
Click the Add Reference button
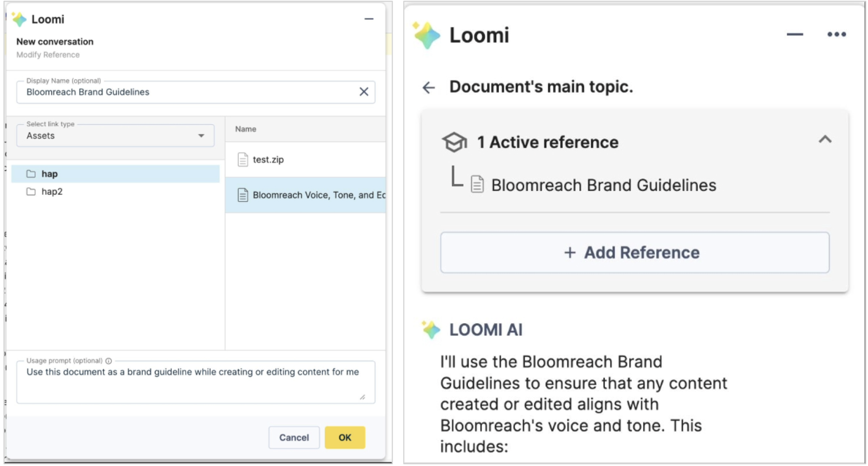[x=634, y=253]
